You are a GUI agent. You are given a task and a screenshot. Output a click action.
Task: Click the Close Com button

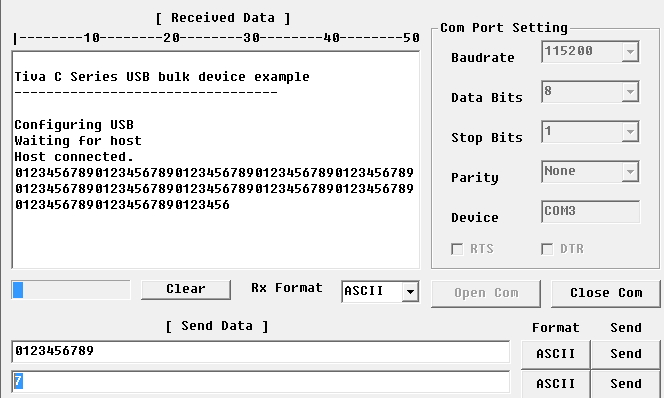pos(606,293)
